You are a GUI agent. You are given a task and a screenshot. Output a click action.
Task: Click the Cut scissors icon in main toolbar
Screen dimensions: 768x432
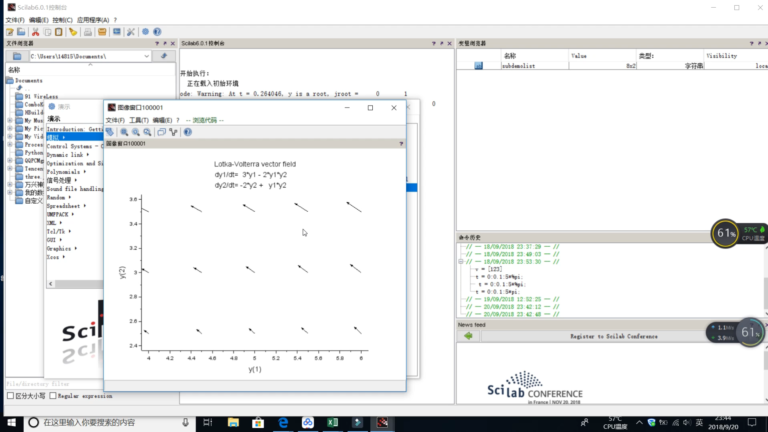35,32
